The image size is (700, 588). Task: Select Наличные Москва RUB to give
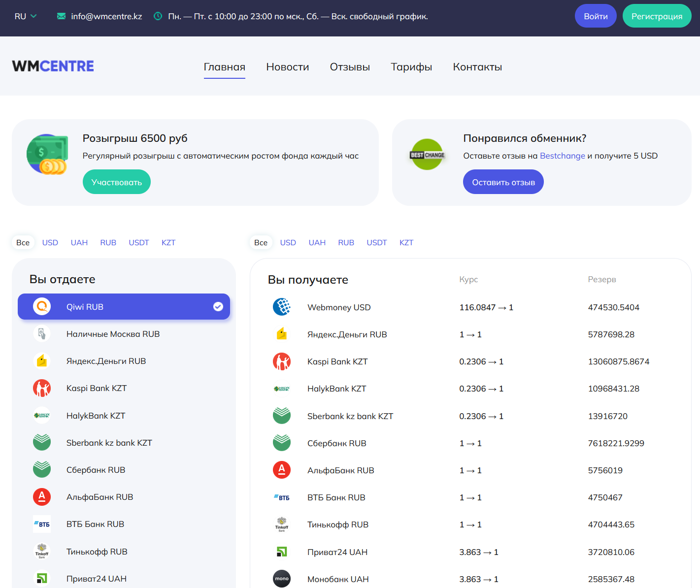124,334
